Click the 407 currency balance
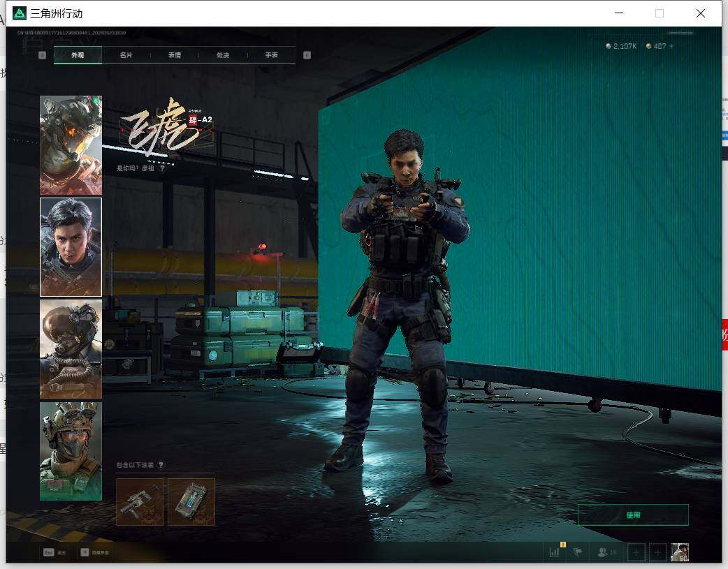The height and width of the screenshot is (569, 728). [656, 46]
